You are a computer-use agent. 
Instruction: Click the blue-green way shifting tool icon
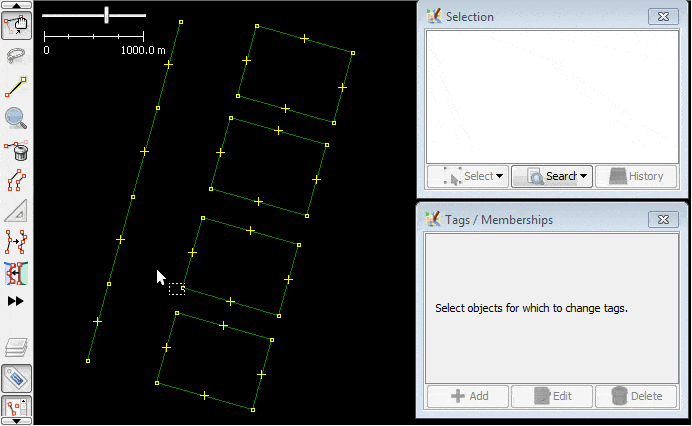[x=16, y=273]
